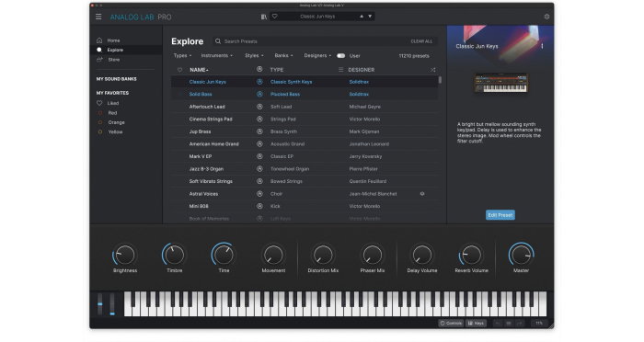Click the Distortion Mix knob
644x342 pixels.
pos(323,255)
